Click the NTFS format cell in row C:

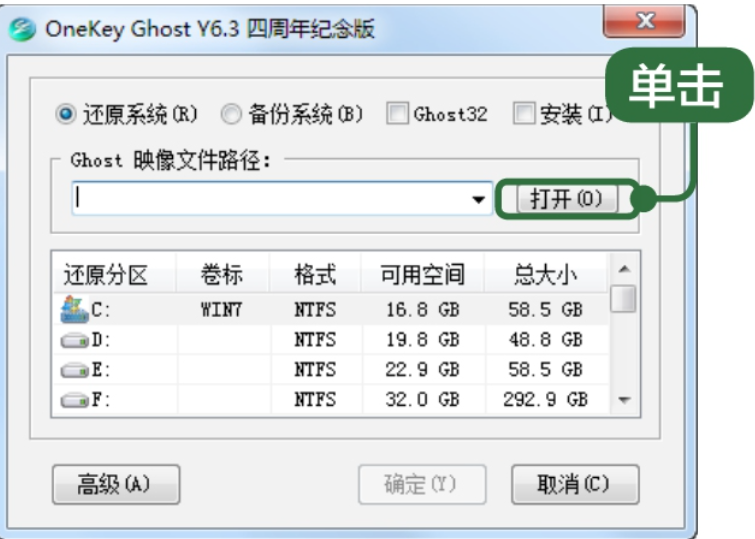(x=315, y=310)
